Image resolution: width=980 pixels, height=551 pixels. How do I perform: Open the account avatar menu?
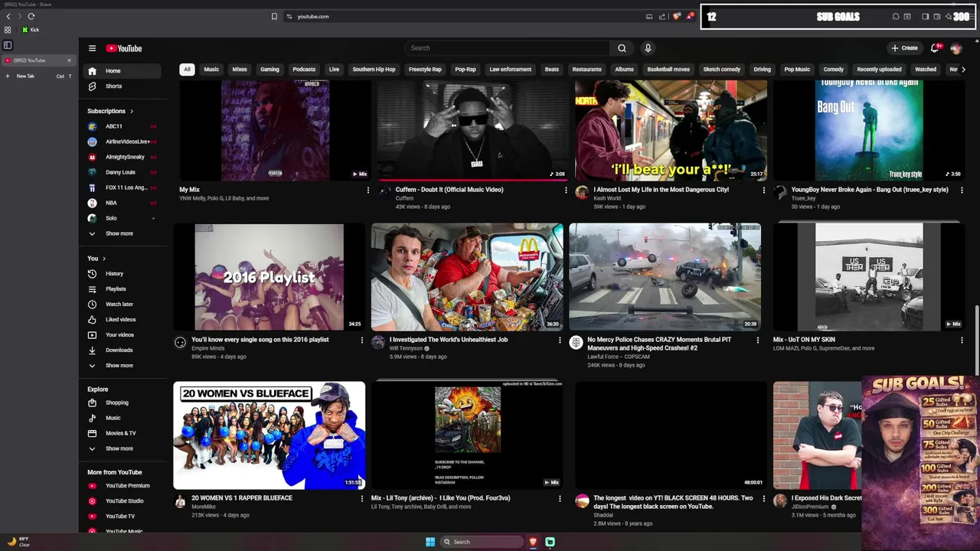(956, 48)
